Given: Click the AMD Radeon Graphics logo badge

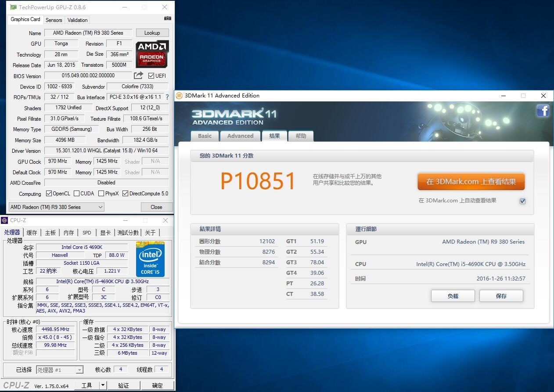Looking at the screenshot, I should (x=152, y=54).
